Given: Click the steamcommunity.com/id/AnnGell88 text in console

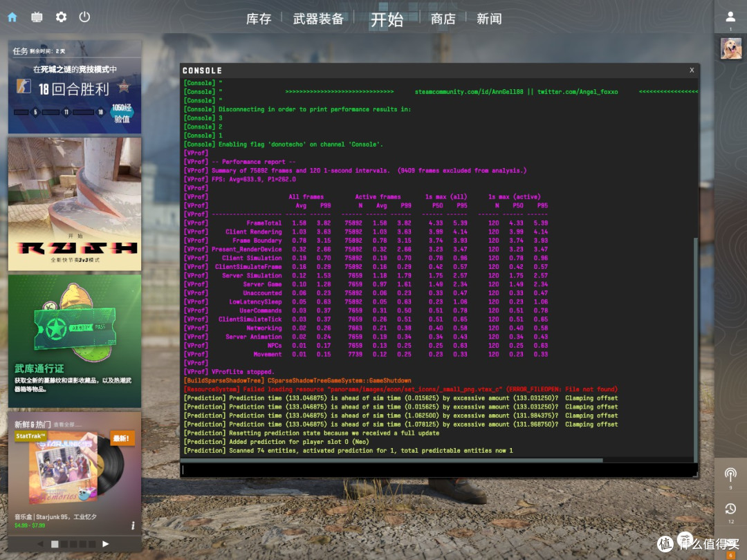Looking at the screenshot, I should pos(469,92).
